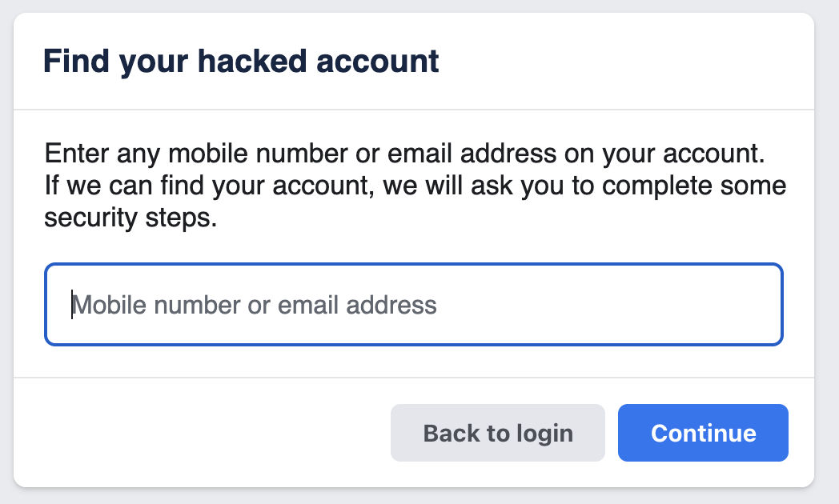Click the mobile number or email input field

tap(414, 304)
